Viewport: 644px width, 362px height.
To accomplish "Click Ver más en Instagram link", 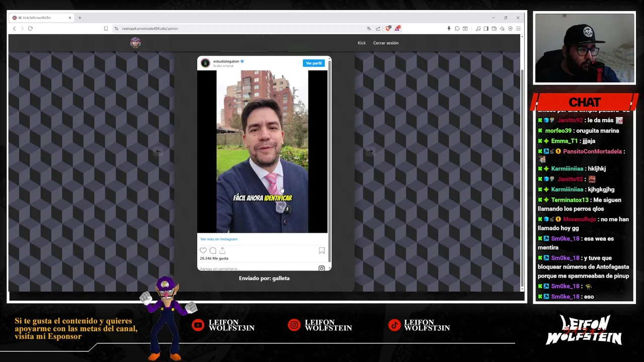I will click(219, 239).
